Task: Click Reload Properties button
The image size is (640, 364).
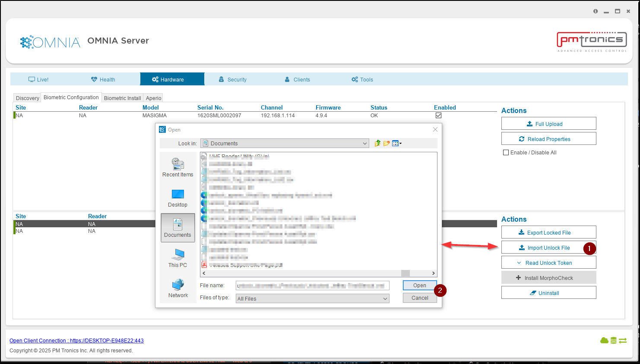Action: click(x=549, y=139)
